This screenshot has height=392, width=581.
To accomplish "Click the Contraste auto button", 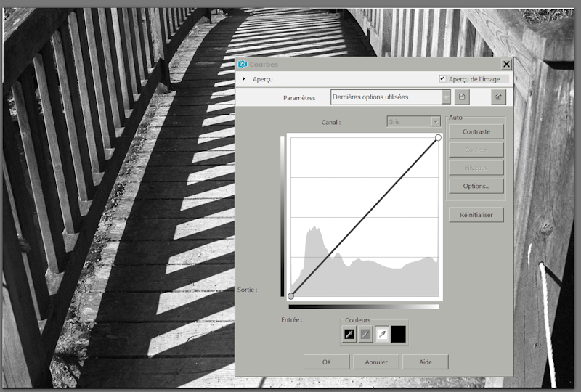I will [x=476, y=131].
